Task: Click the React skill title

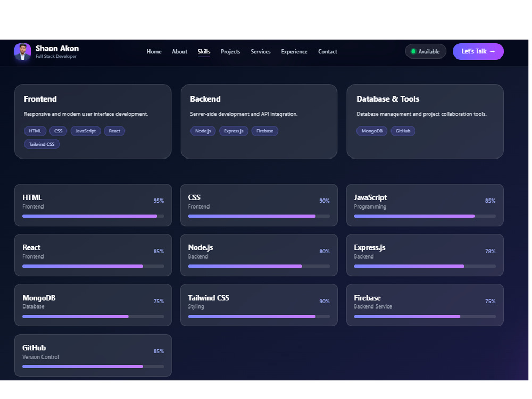Action: 31,247
